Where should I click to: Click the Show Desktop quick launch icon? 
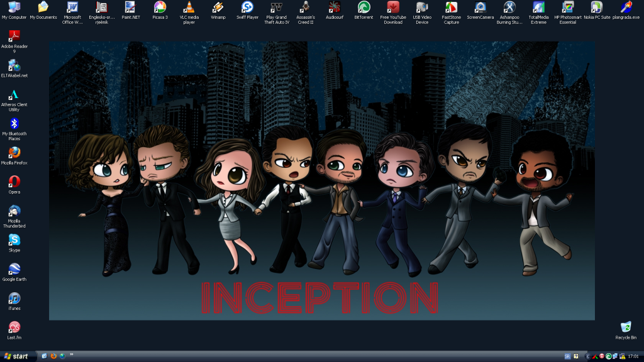pyautogui.click(x=45, y=356)
